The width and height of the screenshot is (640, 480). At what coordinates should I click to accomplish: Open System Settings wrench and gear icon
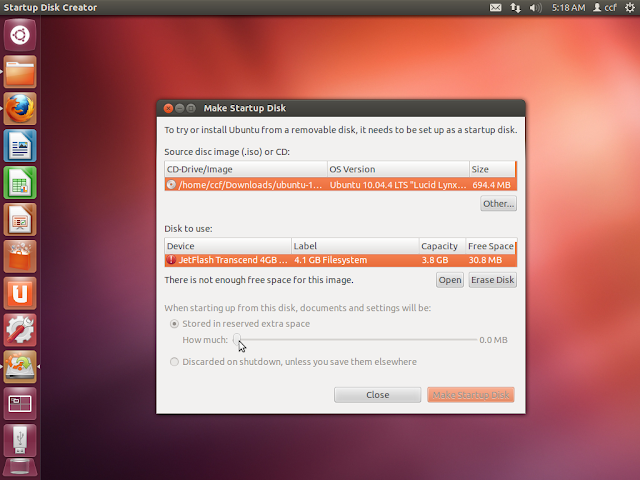click(20, 330)
